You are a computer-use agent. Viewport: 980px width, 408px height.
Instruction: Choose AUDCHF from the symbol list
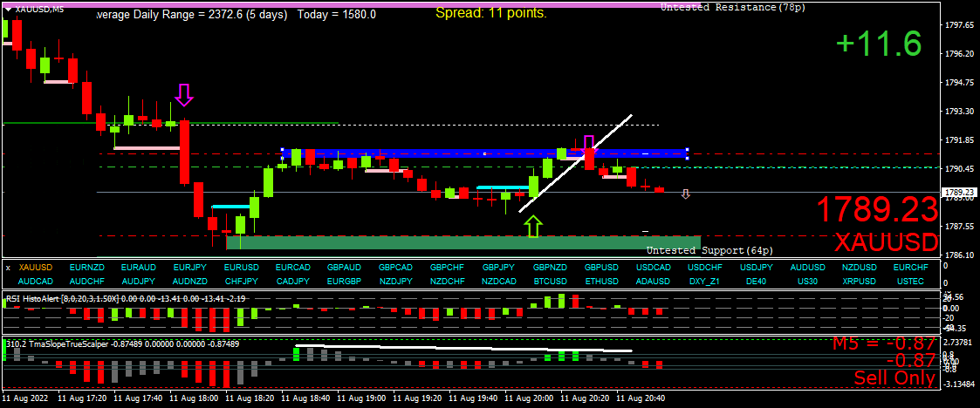point(87,282)
